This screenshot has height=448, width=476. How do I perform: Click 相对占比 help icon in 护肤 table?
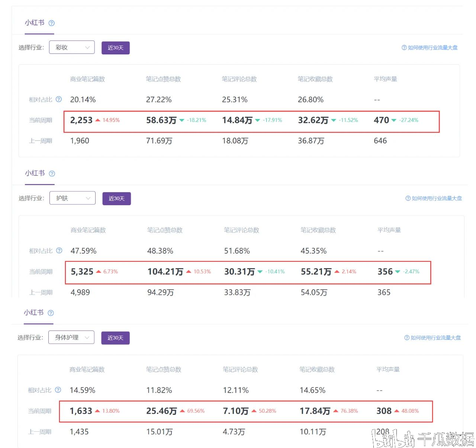coord(59,251)
